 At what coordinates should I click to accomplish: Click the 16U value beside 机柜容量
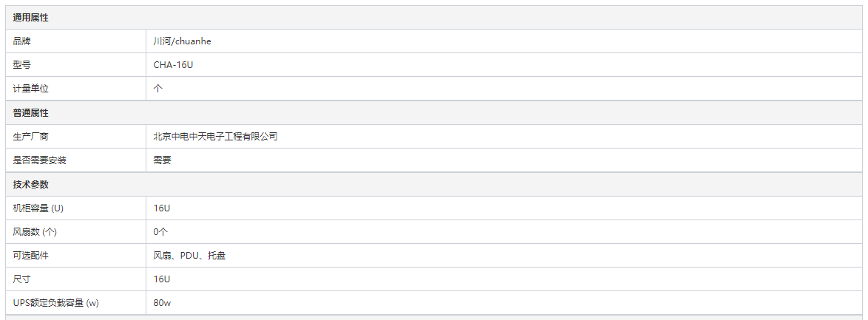162,208
